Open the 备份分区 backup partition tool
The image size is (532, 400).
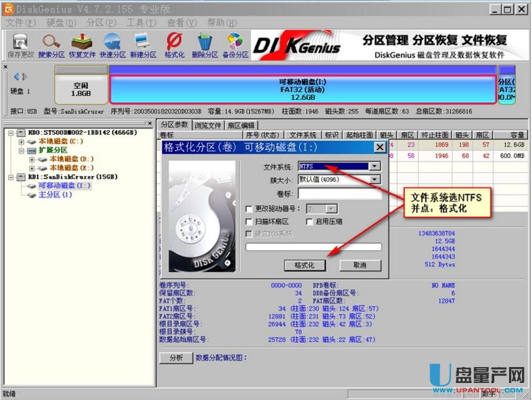pyautogui.click(x=235, y=45)
